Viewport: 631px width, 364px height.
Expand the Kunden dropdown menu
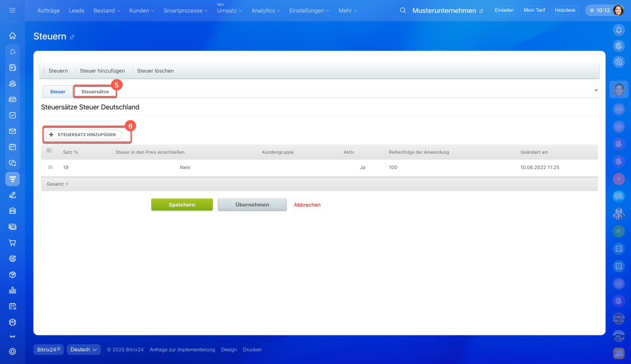click(141, 10)
